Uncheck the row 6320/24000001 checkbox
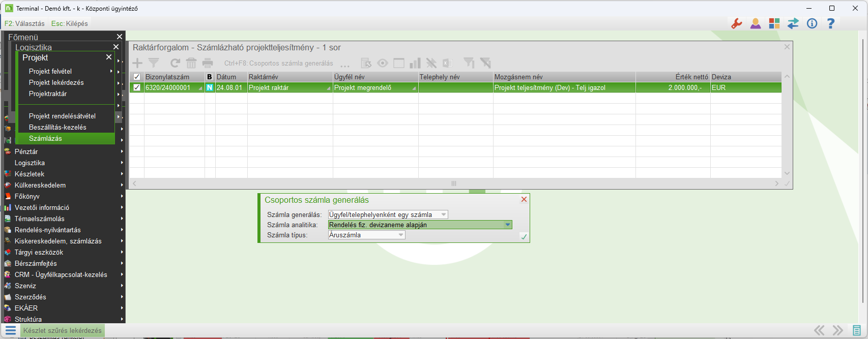The height and width of the screenshot is (339, 868). pyautogui.click(x=137, y=87)
